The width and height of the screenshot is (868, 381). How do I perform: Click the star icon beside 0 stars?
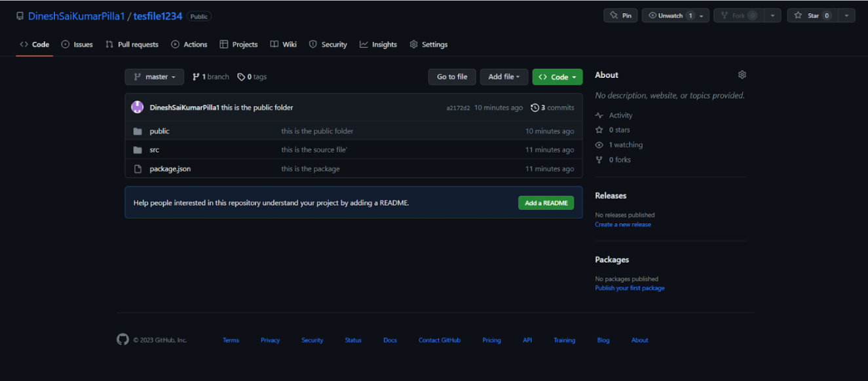pyautogui.click(x=599, y=130)
